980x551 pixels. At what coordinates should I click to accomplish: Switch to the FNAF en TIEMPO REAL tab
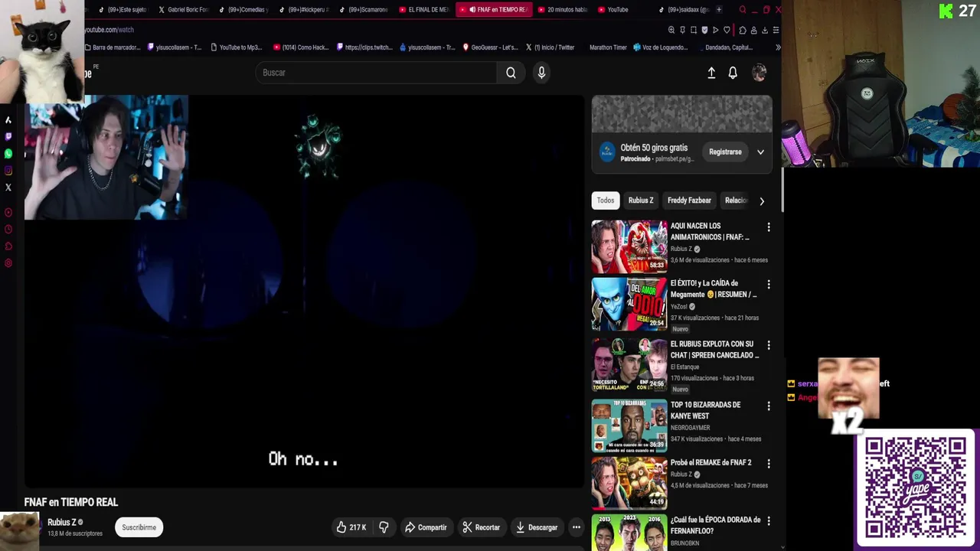(x=494, y=10)
